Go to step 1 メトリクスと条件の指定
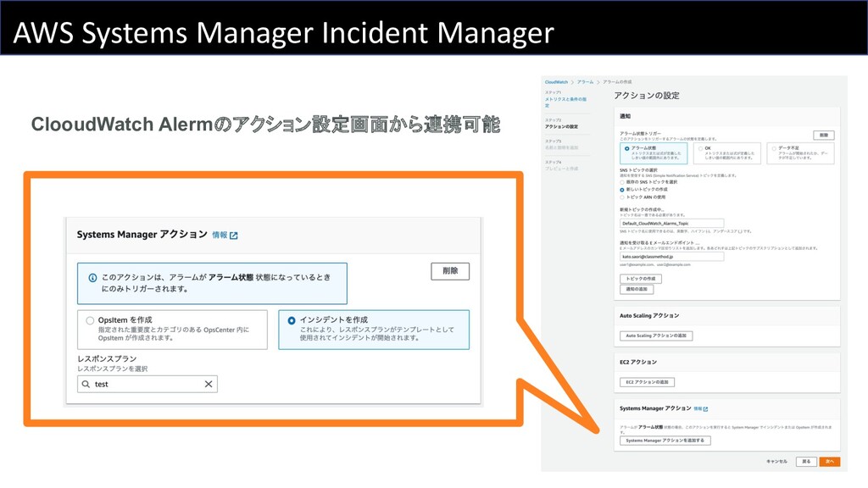Screen dimensions: 868x488 pos(565,102)
